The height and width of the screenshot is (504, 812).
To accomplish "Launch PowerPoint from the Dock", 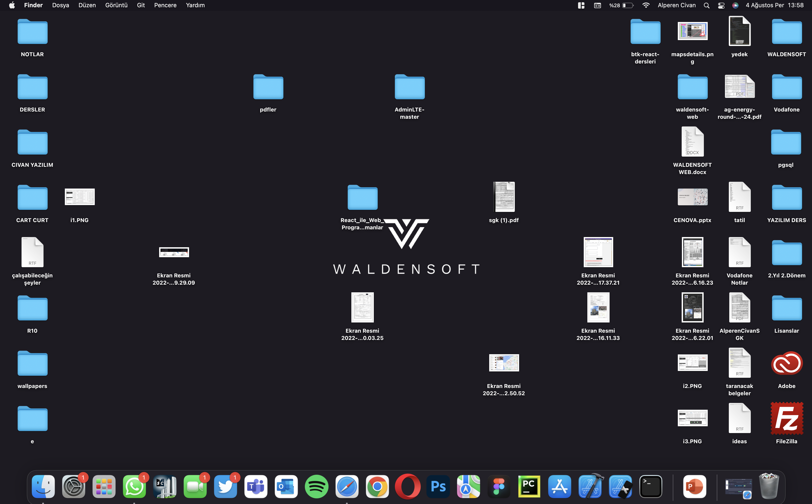I will [694, 486].
